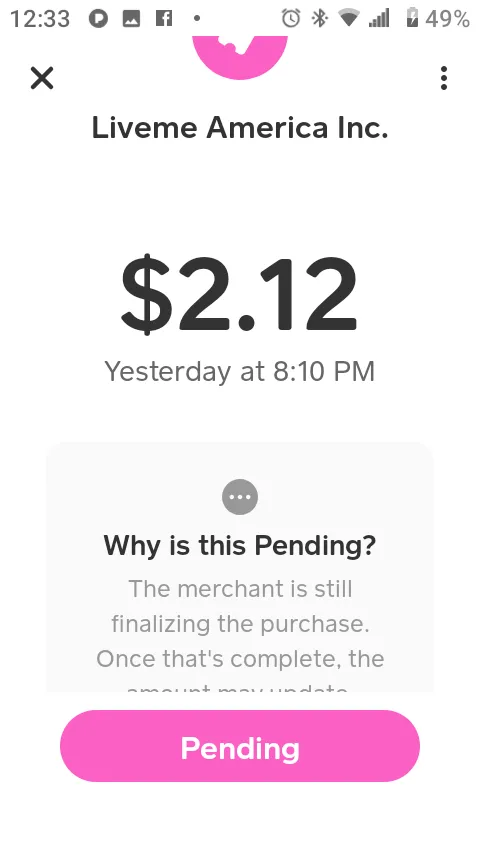Tap the Why is this Pending heading

pyautogui.click(x=240, y=545)
